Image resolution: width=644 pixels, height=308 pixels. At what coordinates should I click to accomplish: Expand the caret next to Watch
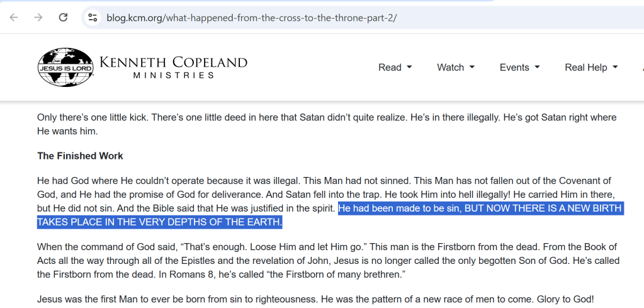tap(472, 67)
